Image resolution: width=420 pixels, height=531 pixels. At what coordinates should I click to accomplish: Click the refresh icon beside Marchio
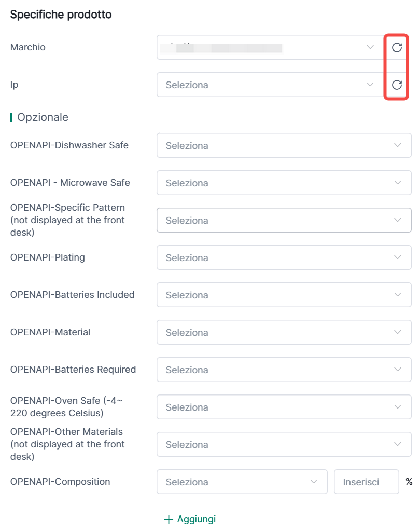tap(397, 48)
